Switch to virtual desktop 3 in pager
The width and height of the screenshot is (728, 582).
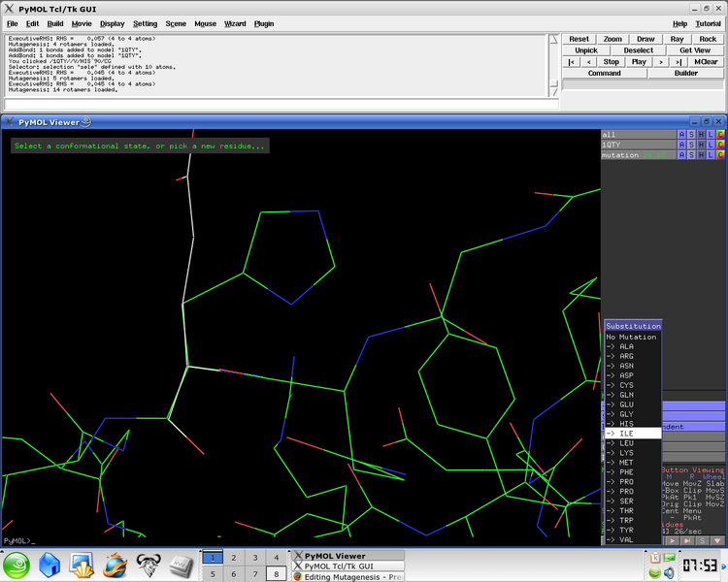(x=255, y=558)
